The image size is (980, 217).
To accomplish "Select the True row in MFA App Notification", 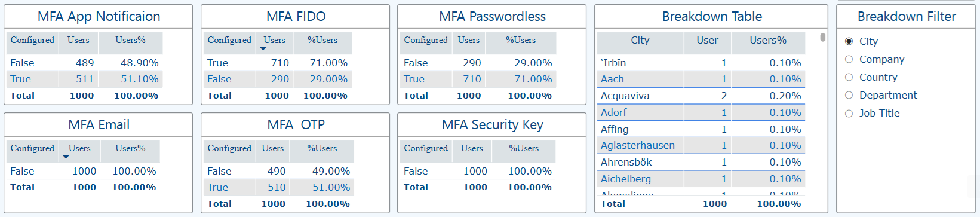I will [x=84, y=79].
